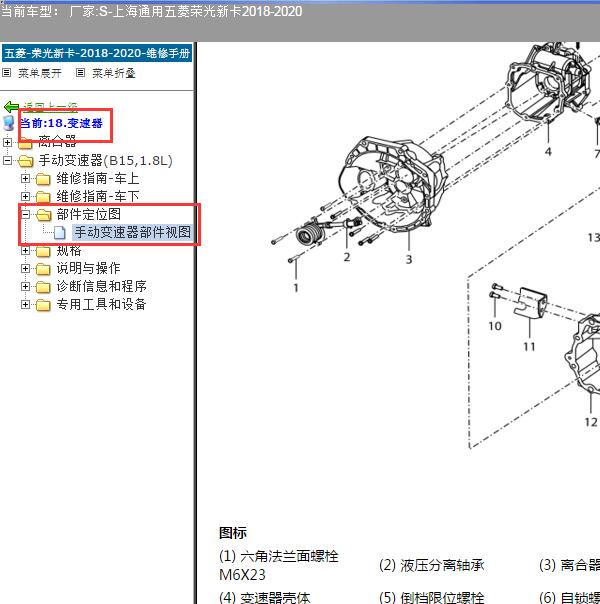Collapse the 手动变速器(B15,1.8L) node

pyautogui.click(x=7, y=160)
